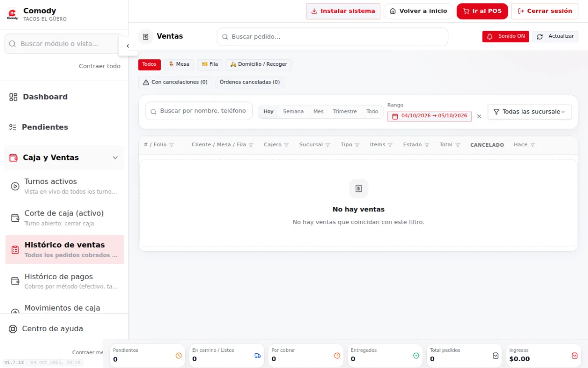Collapse the sidebar with the arrow handle
The image size is (588, 368).
tap(128, 46)
